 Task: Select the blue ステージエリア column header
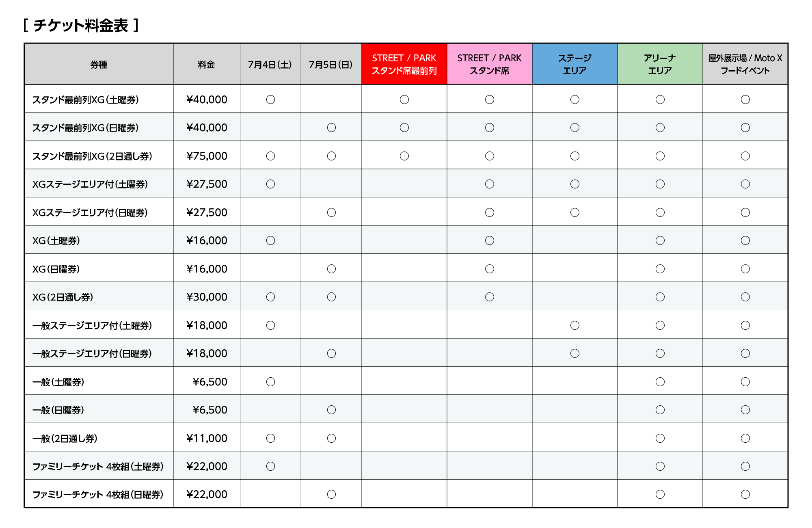(x=574, y=64)
